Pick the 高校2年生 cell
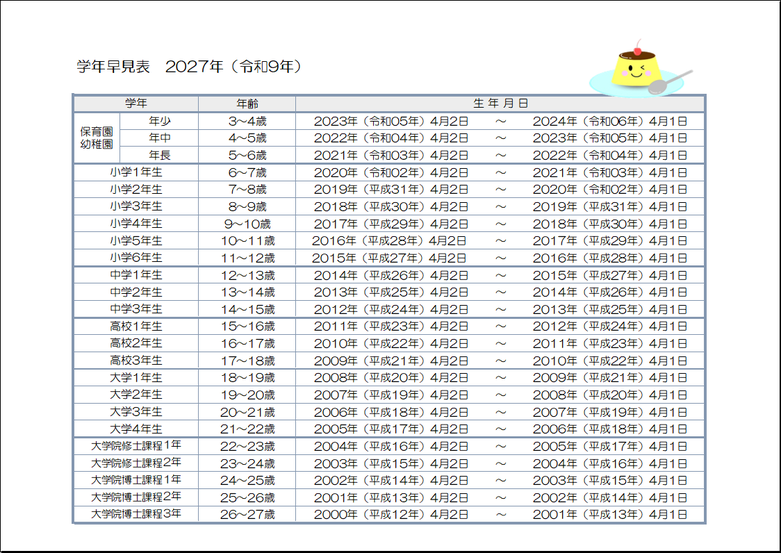The image size is (781, 553). (136, 343)
